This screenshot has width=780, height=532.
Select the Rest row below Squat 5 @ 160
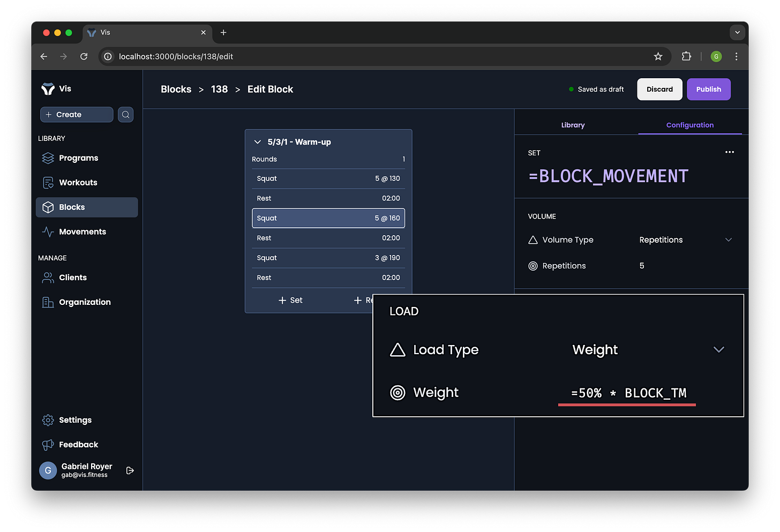328,238
